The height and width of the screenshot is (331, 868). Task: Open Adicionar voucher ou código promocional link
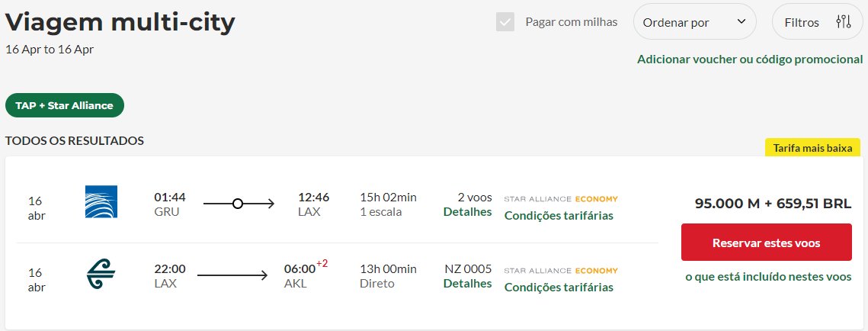point(750,59)
